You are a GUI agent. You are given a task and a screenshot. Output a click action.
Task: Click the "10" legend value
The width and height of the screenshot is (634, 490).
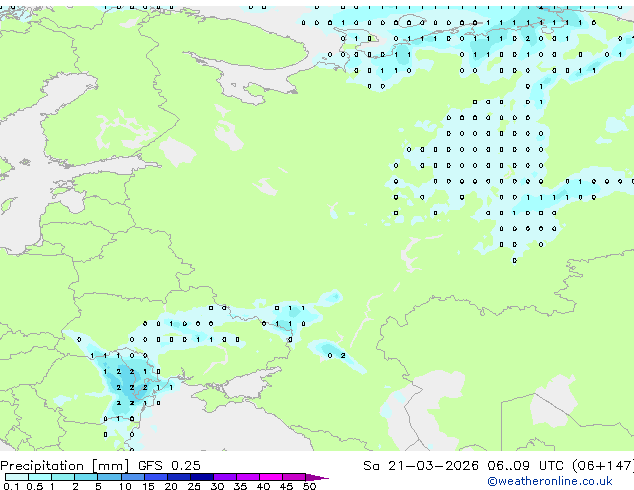tap(125, 486)
